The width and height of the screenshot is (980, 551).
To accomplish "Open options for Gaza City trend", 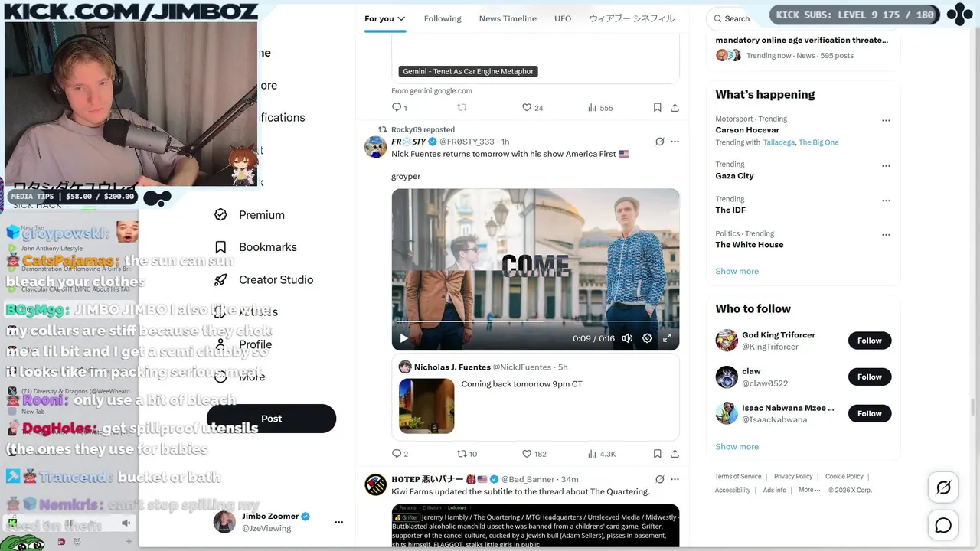I will [886, 165].
